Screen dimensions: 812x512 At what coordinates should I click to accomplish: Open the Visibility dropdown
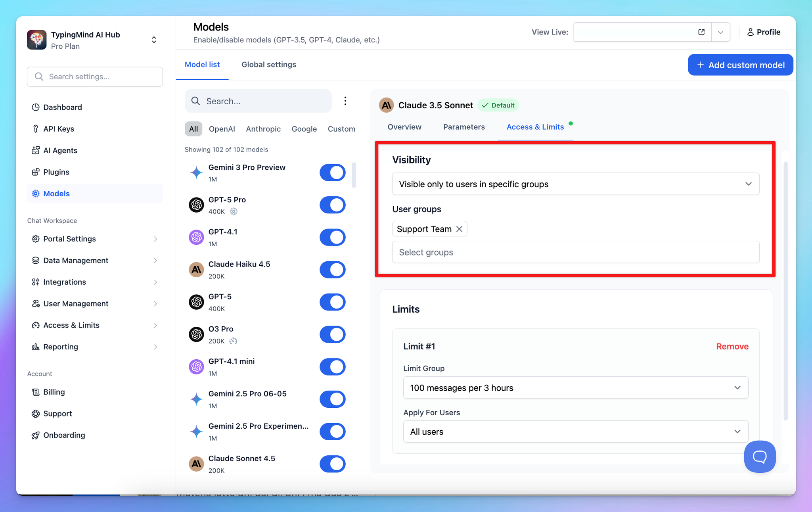pyautogui.click(x=575, y=184)
